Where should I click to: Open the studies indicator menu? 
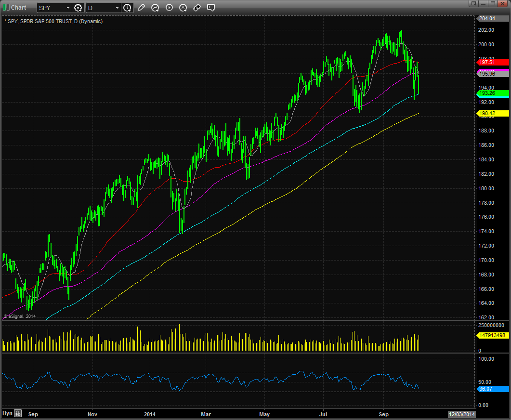coord(155,8)
